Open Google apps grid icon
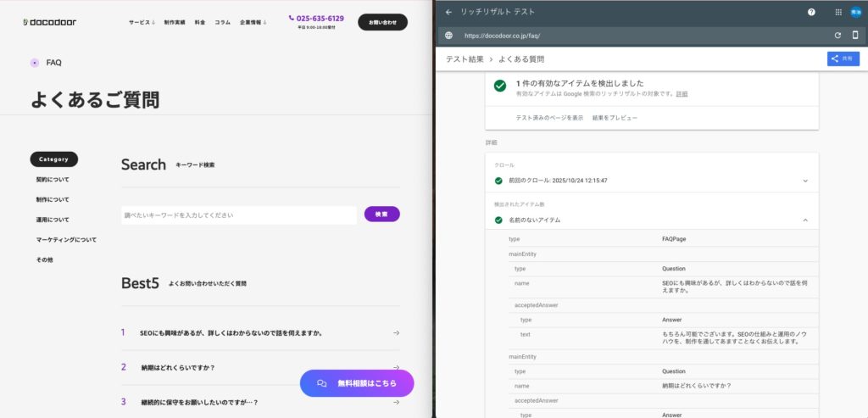The height and width of the screenshot is (418, 868). click(838, 12)
